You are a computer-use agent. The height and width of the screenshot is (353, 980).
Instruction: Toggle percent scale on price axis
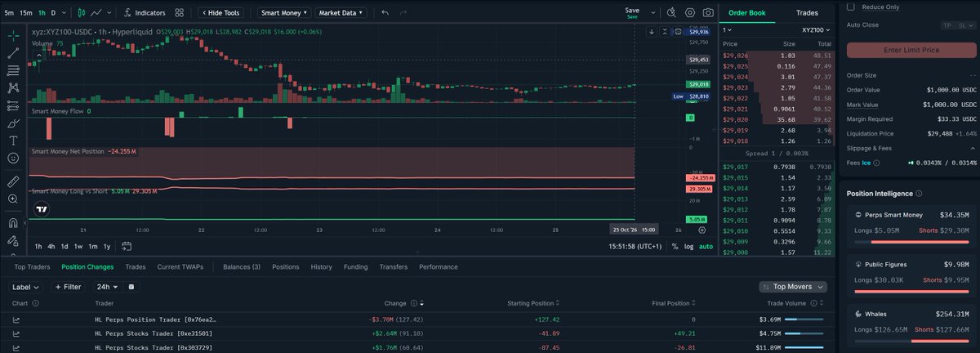click(675, 246)
